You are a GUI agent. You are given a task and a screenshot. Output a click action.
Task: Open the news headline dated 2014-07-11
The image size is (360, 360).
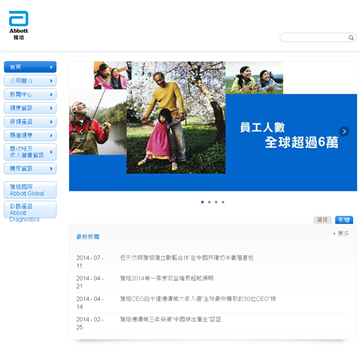pyautogui.click(x=187, y=258)
